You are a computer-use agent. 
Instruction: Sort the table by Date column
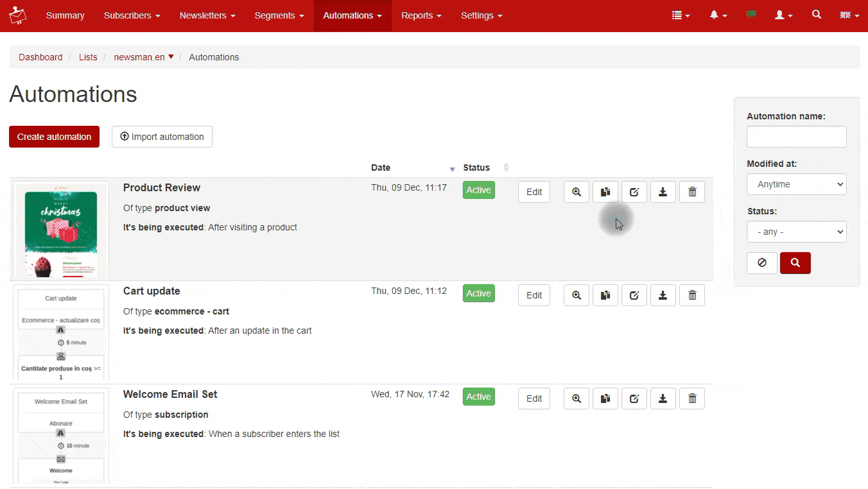pos(413,167)
